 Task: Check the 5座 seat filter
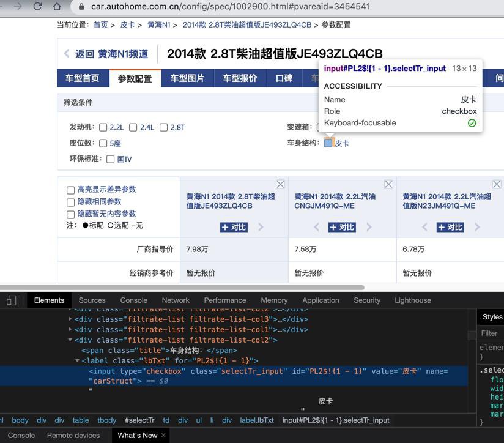[x=103, y=143]
